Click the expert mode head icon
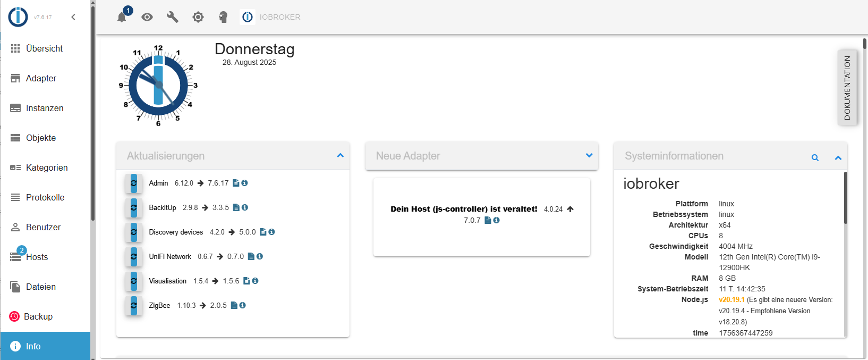The height and width of the screenshot is (360, 868). point(223,17)
